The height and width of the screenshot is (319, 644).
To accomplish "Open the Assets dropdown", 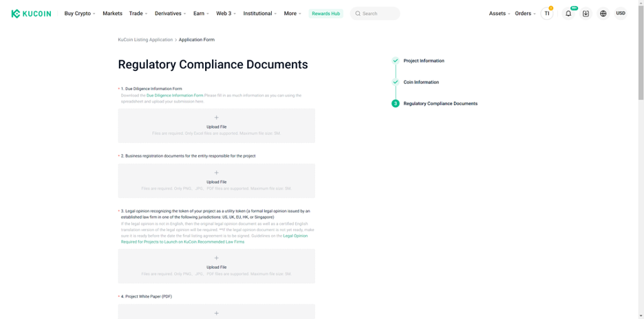I will tap(500, 13).
